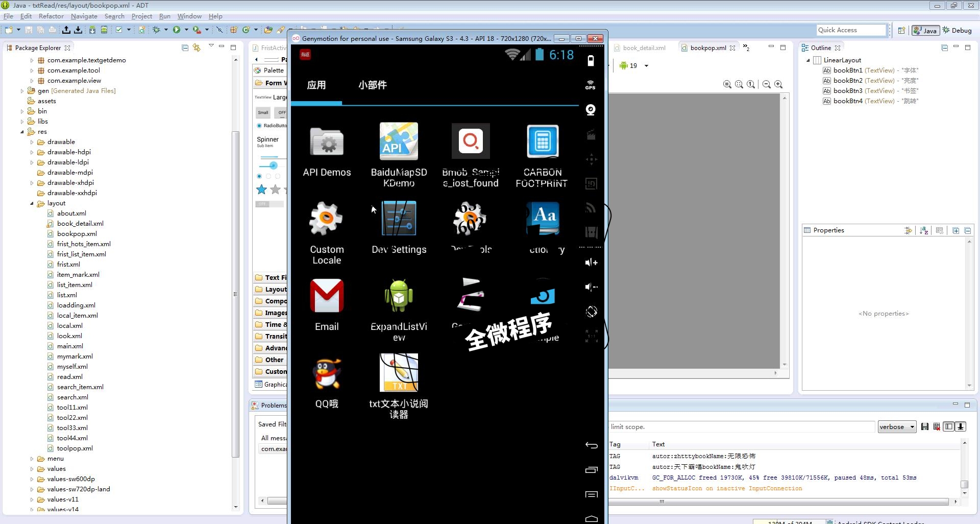Launch the Email app
The height and width of the screenshot is (524, 980).
(x=327, y=305)
